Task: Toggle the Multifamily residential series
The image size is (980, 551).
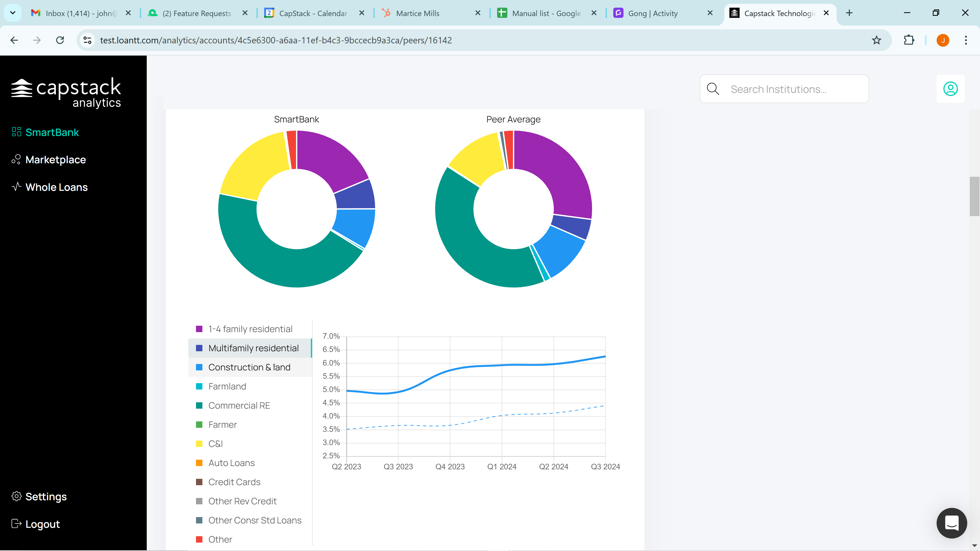Action: (x=250, y=348)
